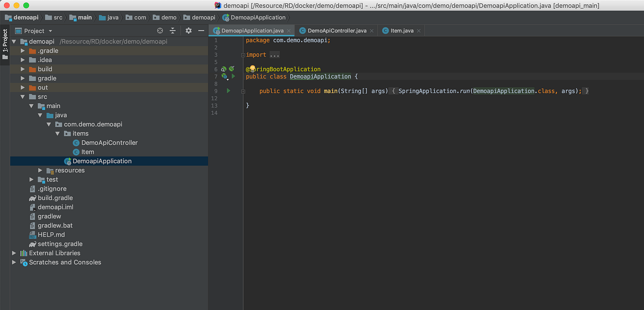Hide the Project panel with minus icon

[201, 31]
